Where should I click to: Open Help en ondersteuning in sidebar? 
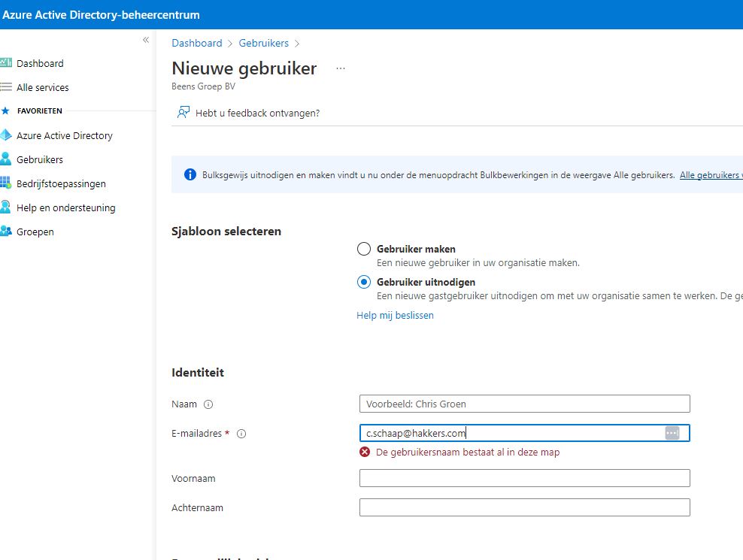click(66, 208)
